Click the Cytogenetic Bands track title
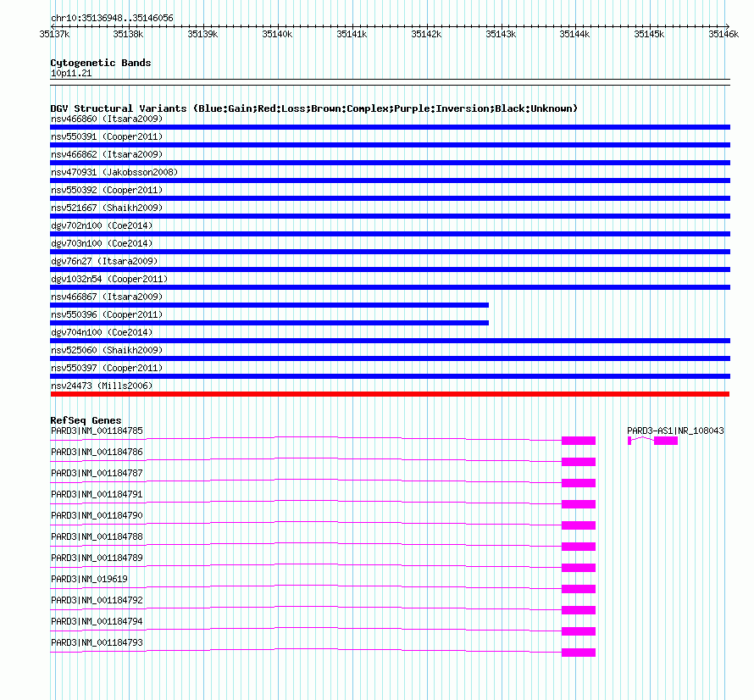This screenshot has height=700, width=754. [101, 63]
